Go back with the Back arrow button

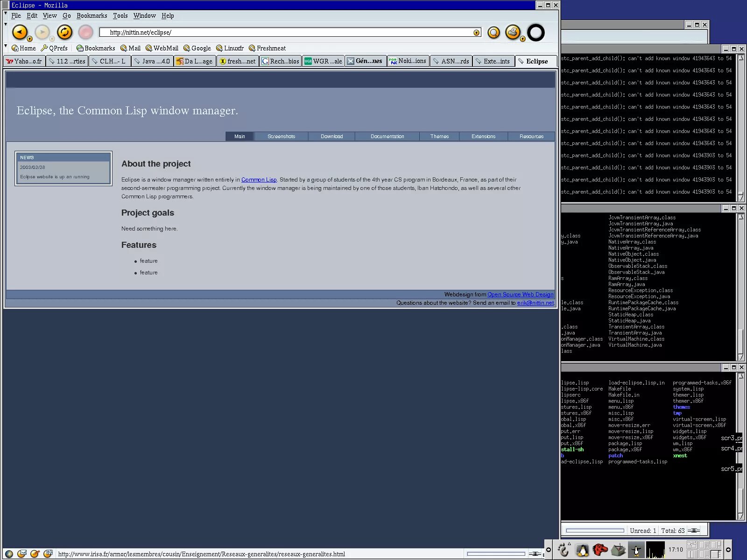pyautogui.click(x=19, y=32)
